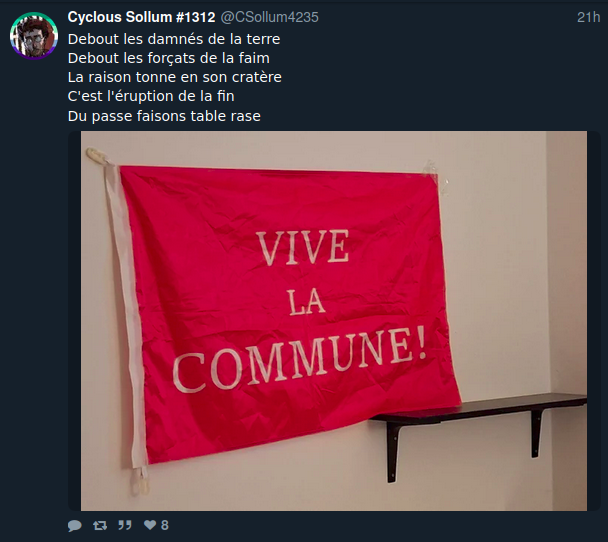Click the line 'Debout les forçats de la faim'
The image size is (608, 542).
tap(169, 58)
